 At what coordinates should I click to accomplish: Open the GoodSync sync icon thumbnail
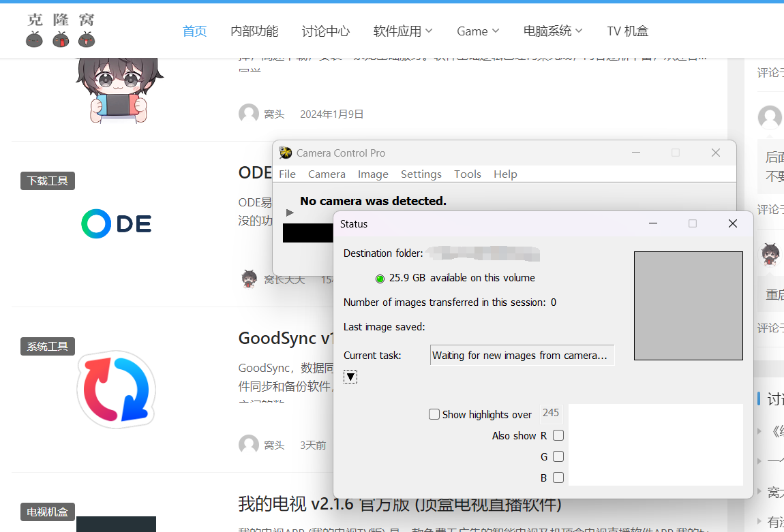pos(117,390)
